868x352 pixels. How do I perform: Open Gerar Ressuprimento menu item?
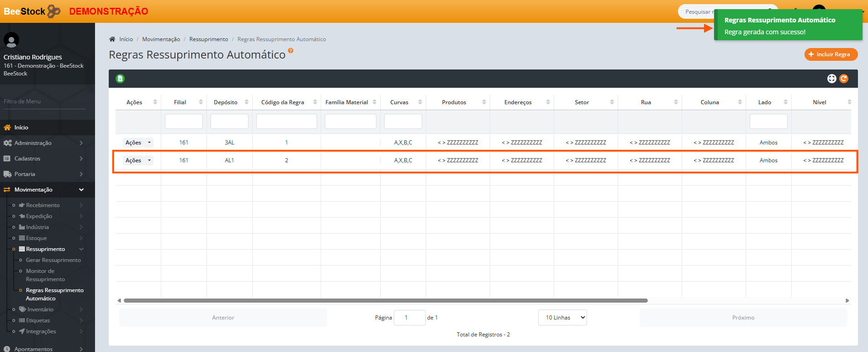pyautogui.click(x=53, y=260)
